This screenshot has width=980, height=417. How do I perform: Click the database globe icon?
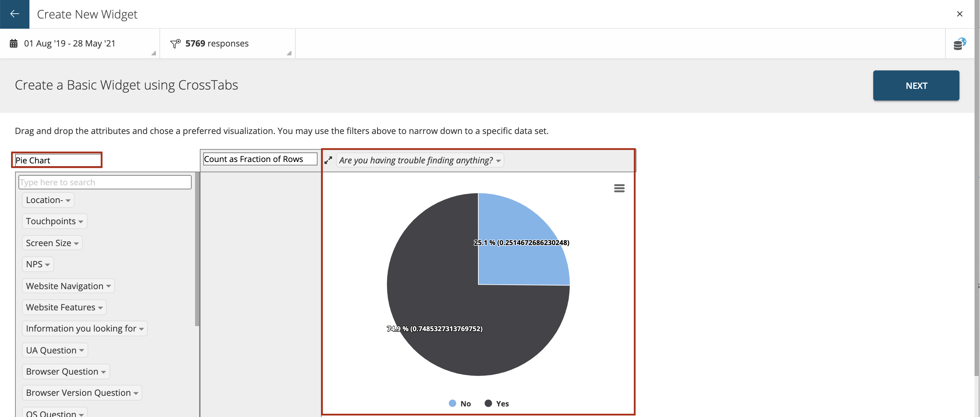tap(959, 43)
